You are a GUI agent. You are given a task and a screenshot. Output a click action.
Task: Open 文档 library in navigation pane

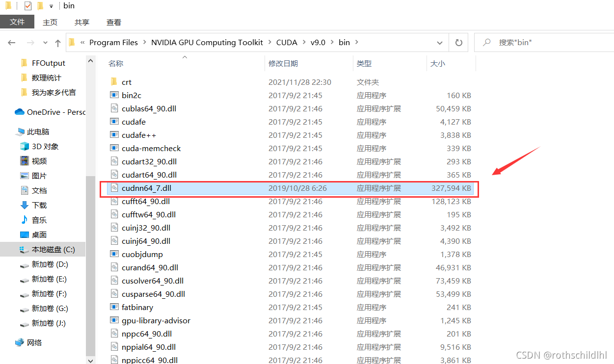[39, 190]
